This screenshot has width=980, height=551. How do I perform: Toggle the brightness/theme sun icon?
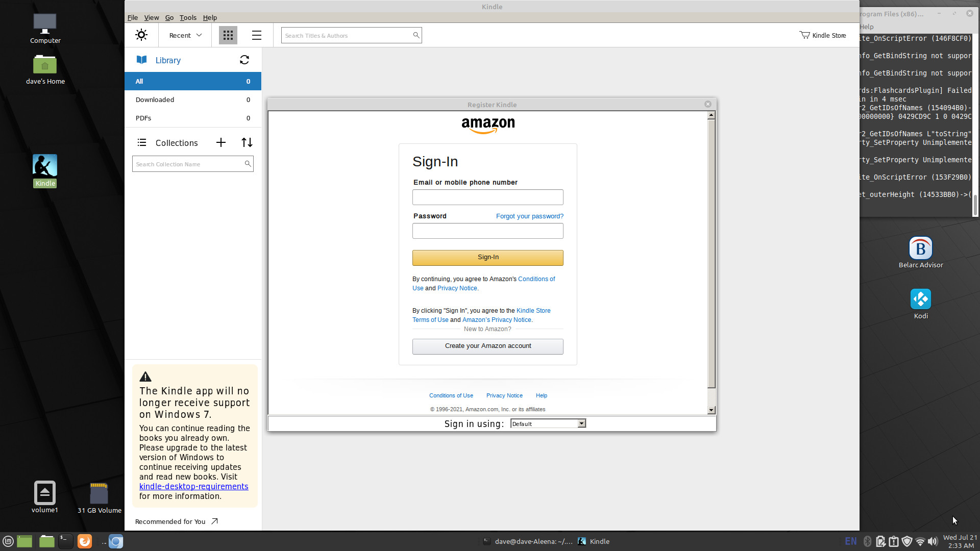coord(141,35)
